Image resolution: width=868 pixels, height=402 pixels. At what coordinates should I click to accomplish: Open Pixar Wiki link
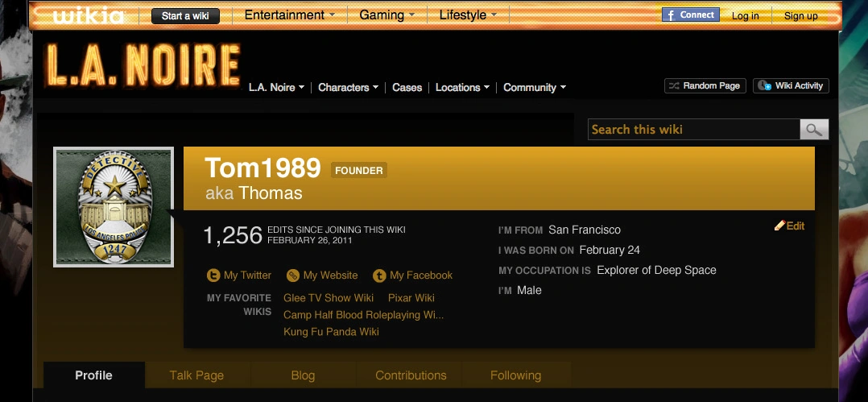click(x=411, y=298)
